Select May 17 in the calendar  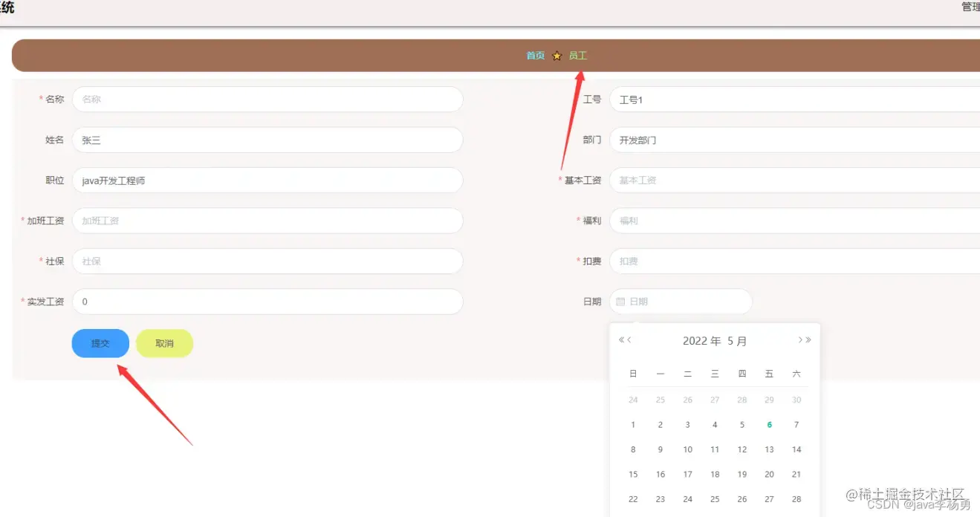click(687, 474)
